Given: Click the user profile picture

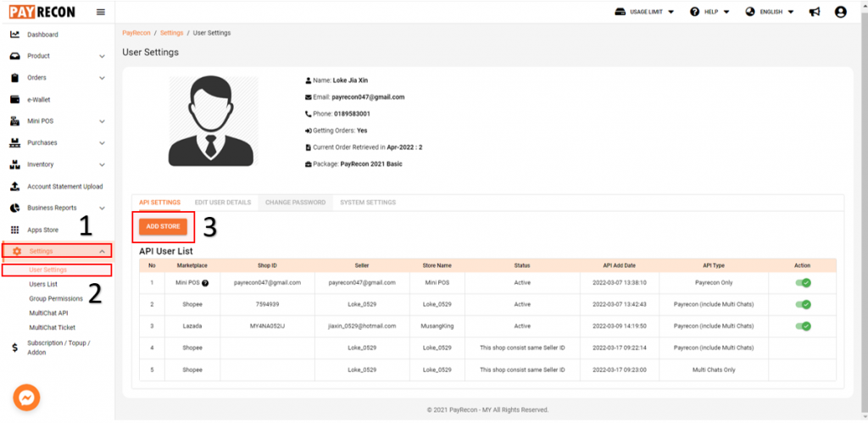Looking at the screenshot, I should [x=213, y=120].
